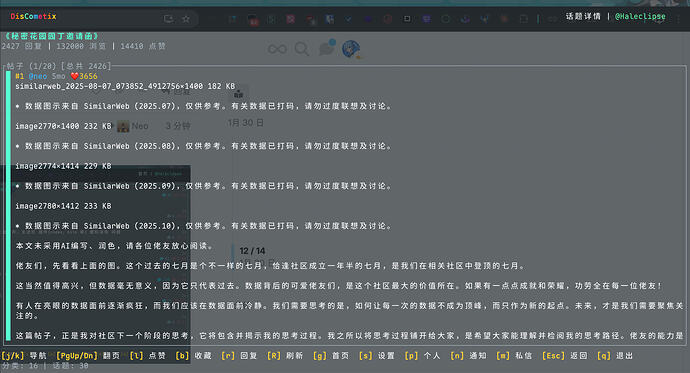
Task: Click the image2774×1414 229 KB line
Action: pos(63,166)
